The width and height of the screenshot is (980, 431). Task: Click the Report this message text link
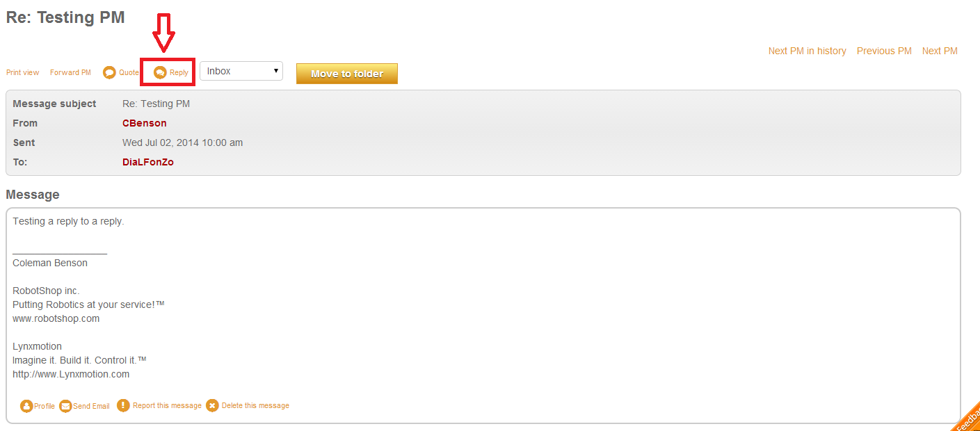click(167, 405)
